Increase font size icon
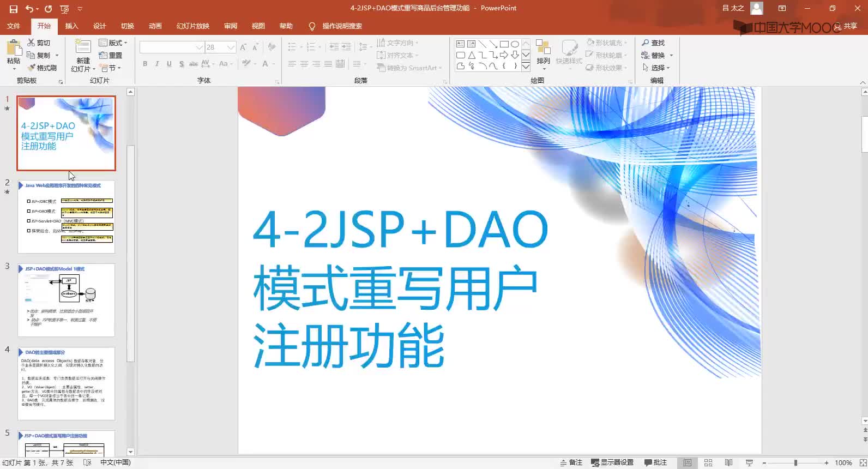 pyautogui.click(x=243, y=47)
